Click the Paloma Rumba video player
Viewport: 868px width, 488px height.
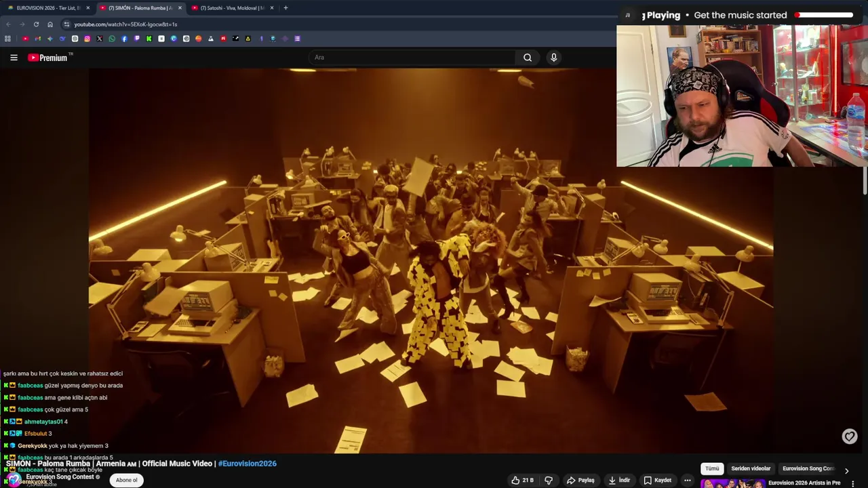(431, 261)
